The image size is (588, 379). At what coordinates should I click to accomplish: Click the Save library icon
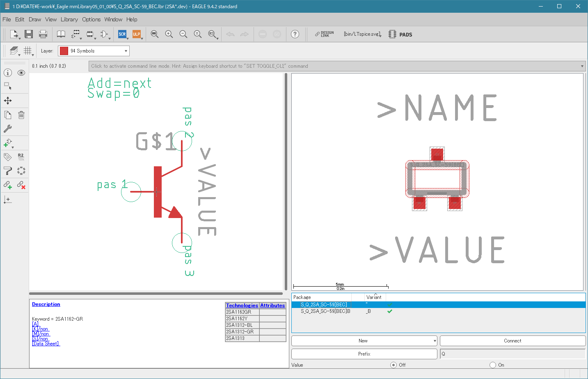click(28, 34)
